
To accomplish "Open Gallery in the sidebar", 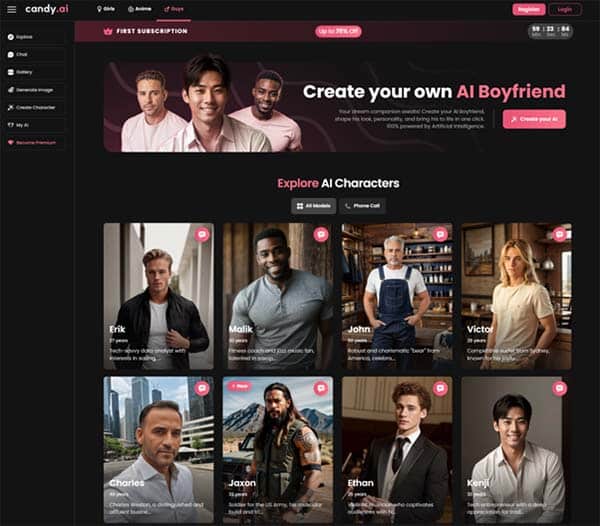I will [35, 72].
